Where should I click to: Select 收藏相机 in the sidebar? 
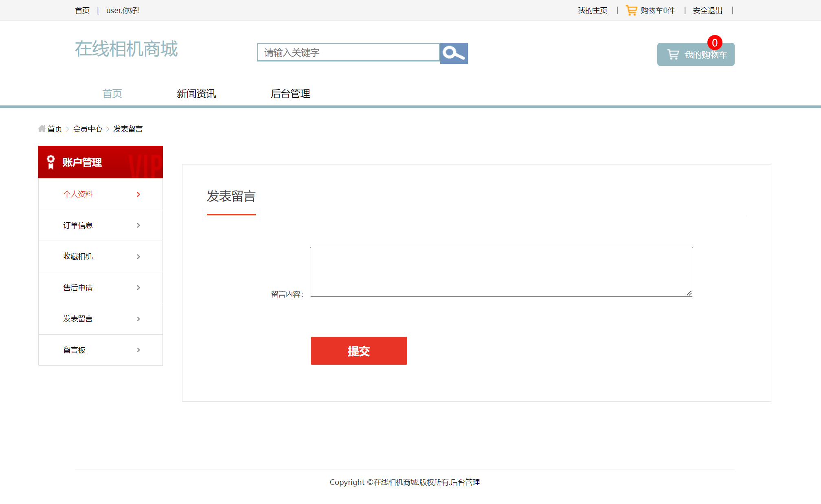click(78, 256)
